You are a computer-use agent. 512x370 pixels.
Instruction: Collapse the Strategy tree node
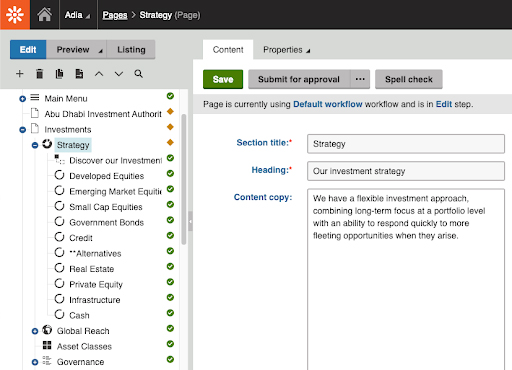click(x=35, y=145)
